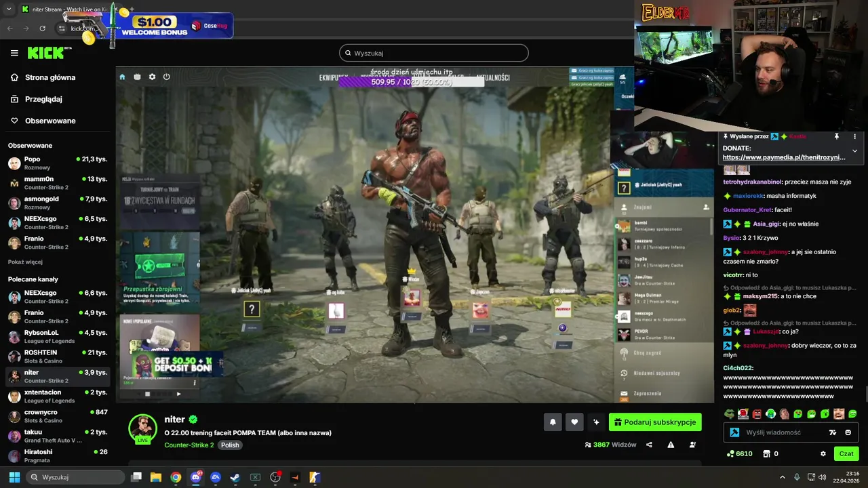This screenshot has height=488, width=868.
Task: Report stream via warning triangle icon
Action: (671, 445)
